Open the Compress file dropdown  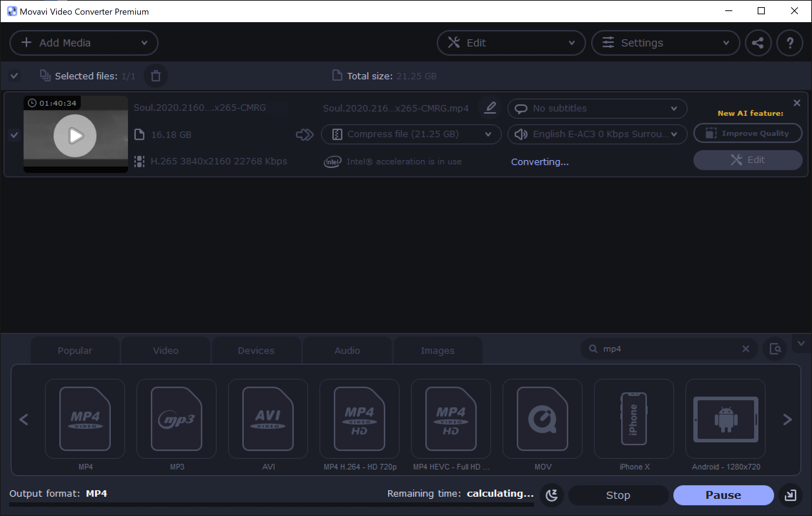411,134
